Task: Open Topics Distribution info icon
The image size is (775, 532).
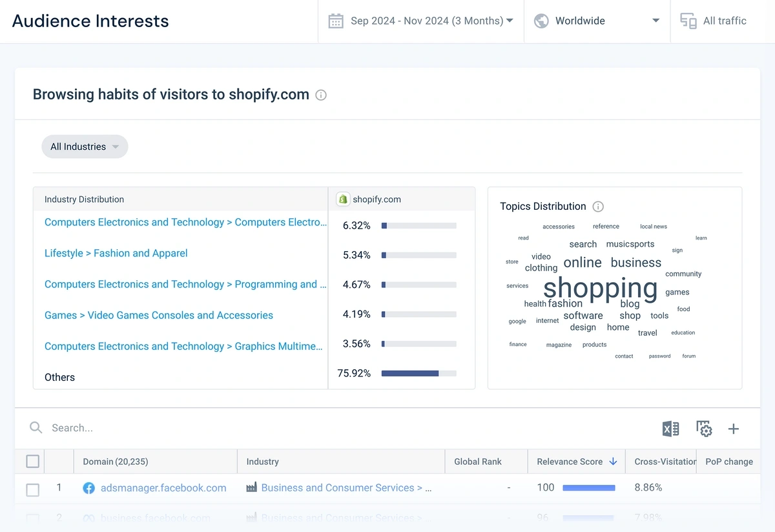Action: pos(598,207)
